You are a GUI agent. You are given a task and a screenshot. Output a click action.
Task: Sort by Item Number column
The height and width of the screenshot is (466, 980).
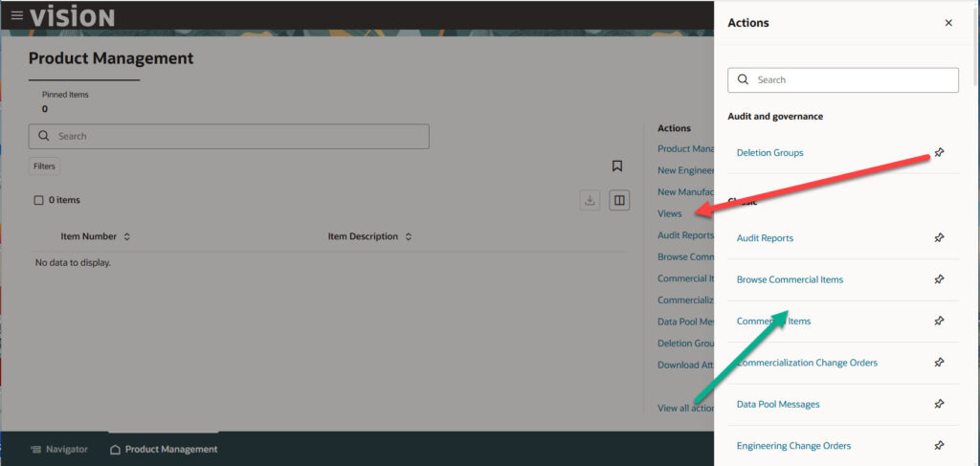coord(126,236)
